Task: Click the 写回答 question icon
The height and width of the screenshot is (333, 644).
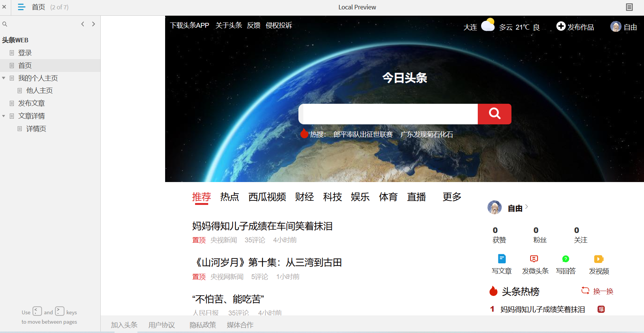Action: [566, 259]
